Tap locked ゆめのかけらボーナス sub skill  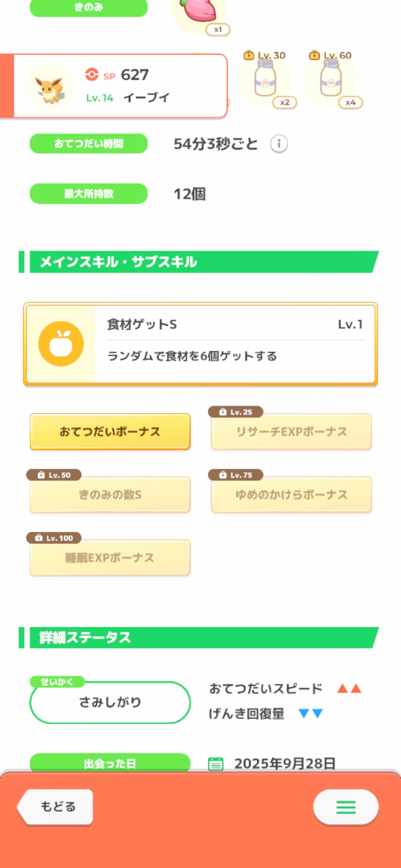point(291,495)
